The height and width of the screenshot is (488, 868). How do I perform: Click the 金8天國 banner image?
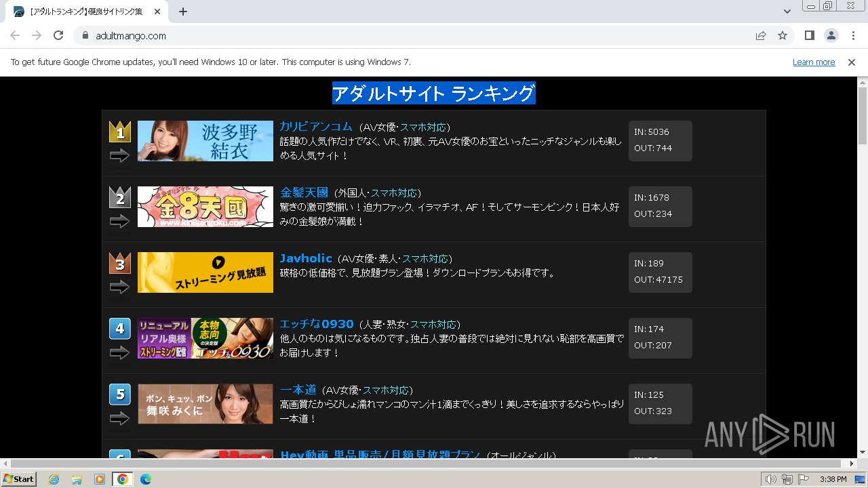point(205,207)
